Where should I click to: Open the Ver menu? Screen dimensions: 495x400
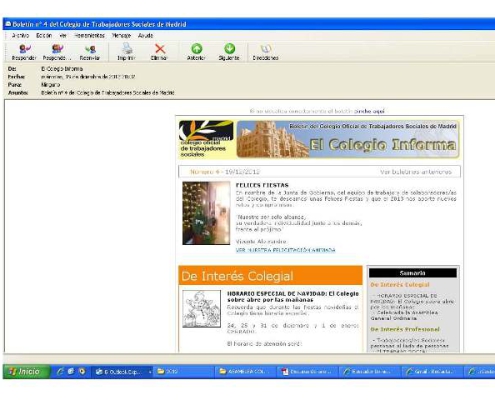click(x=63, y=35)
